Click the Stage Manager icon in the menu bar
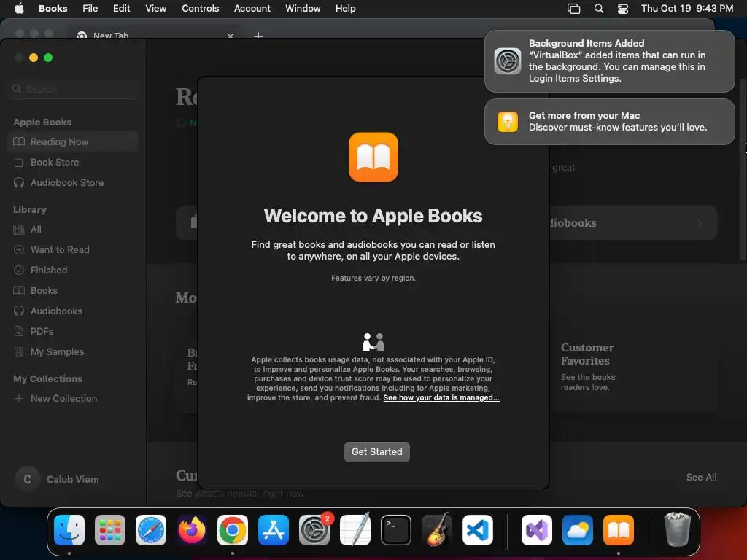The image size is (747, 560). pyautogui.click(x=573, y=9)
